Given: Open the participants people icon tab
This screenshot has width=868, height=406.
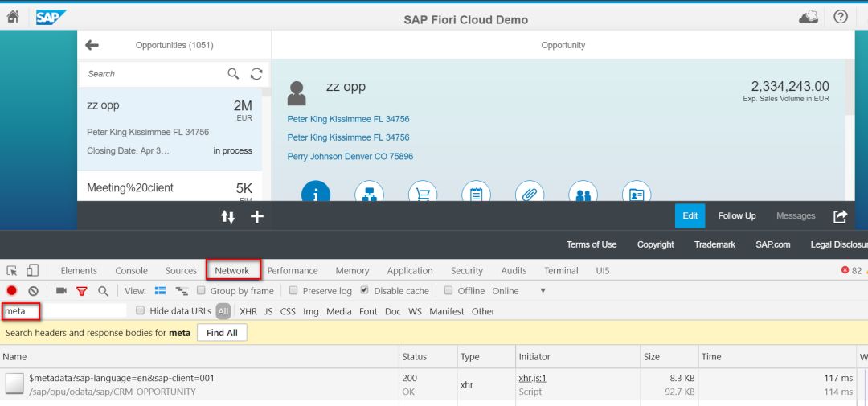Looking at the screenshot, I should [583, 191].
